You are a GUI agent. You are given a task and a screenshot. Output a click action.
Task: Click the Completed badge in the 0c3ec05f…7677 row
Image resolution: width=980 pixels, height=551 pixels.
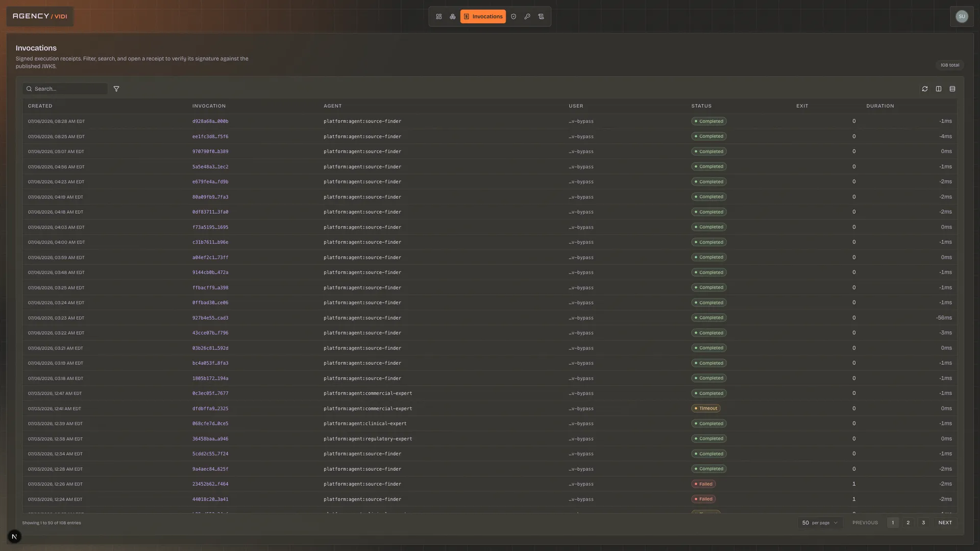[x=709, y=393]
